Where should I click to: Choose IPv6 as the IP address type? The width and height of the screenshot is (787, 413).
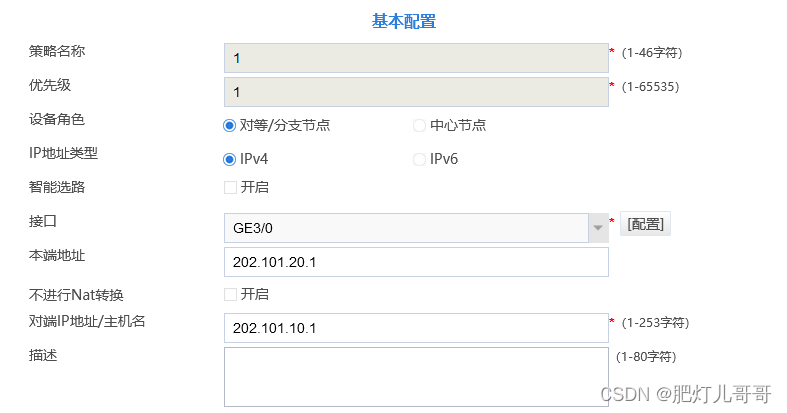pyautogui.click(x=419, y=160)
